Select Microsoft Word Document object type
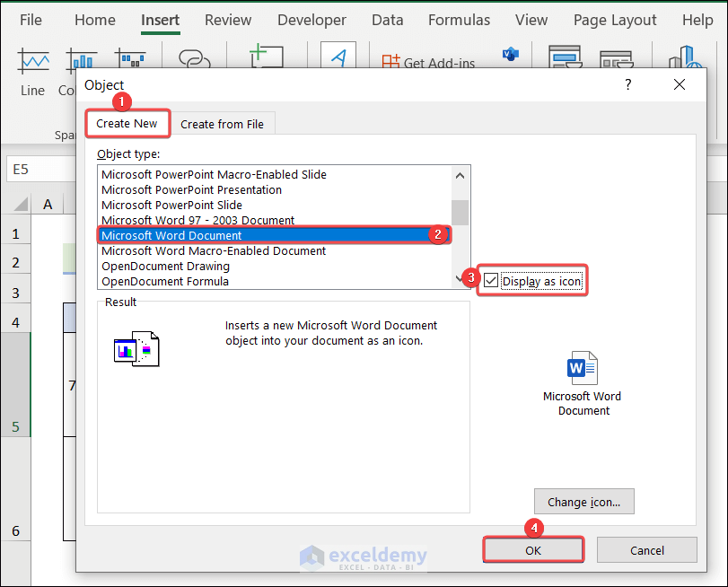The image size is (728, 587). pos(275,235)
